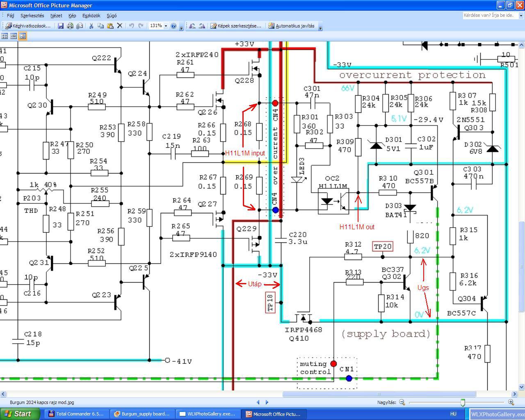
Task: Click the '(supply board)' label
Action: coord(386,334)
